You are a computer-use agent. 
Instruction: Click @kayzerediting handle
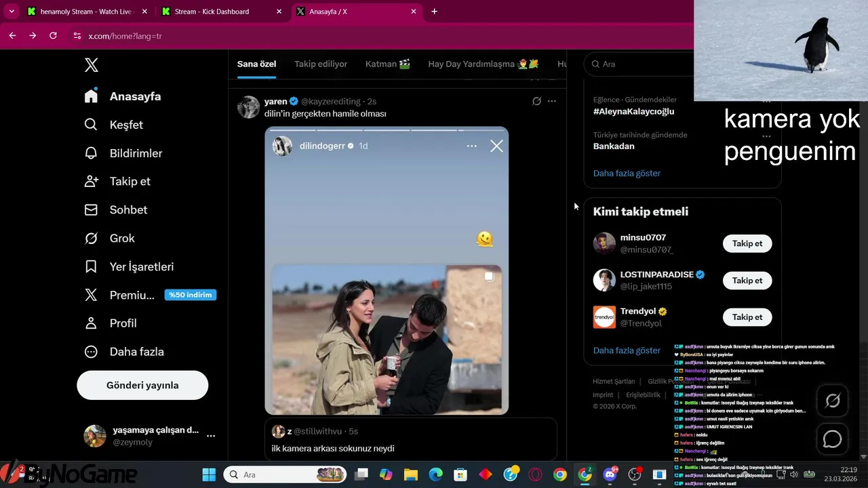point(332,101)
